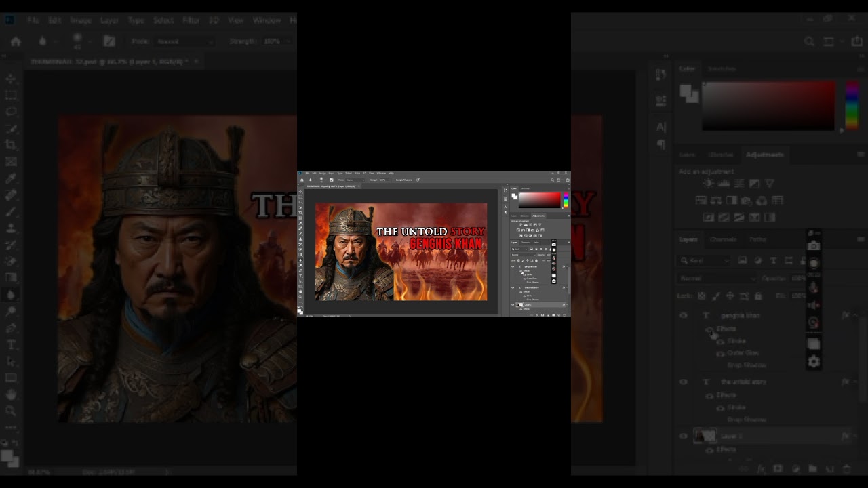868x488 pixels.
Task: Click the rainbow hue slider in dimmed backdrop
Action: point(852,105)
